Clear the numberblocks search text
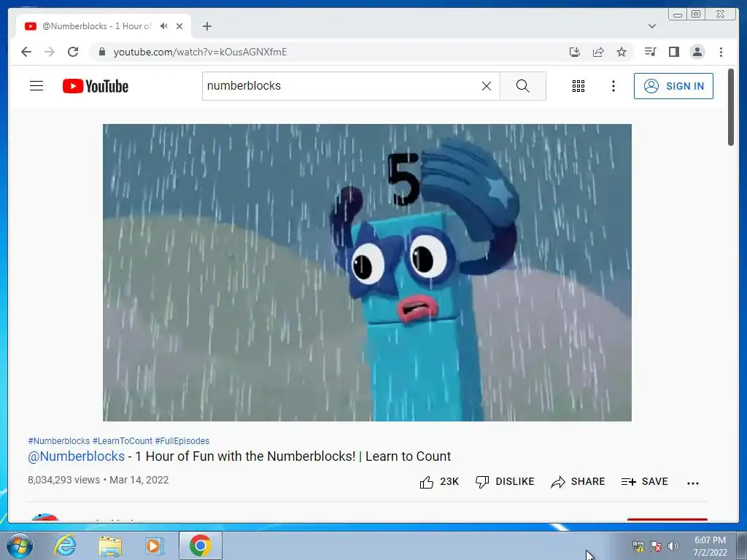Viewport: 747px width, 560px height. pos(487,86)
